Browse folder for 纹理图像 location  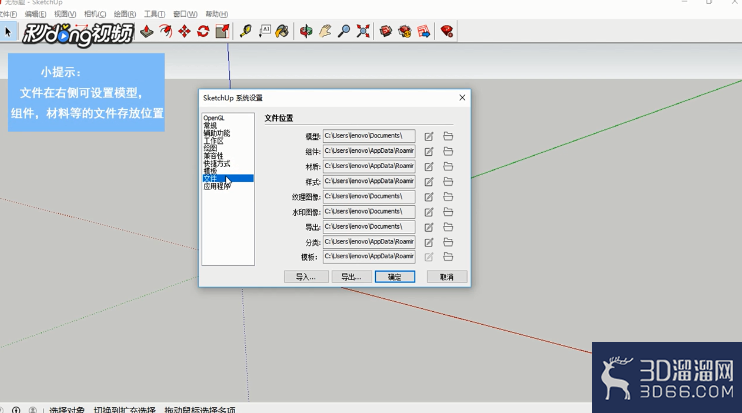coord(448,197)
